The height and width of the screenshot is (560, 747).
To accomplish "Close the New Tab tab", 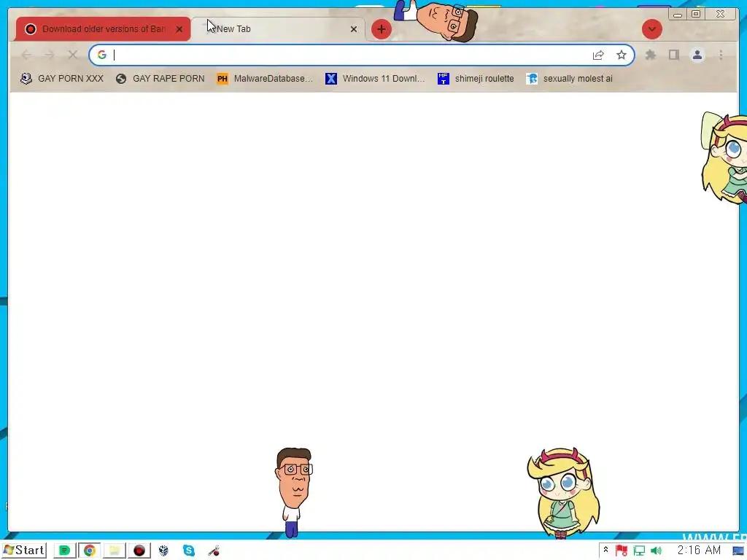I will point(354,29).
